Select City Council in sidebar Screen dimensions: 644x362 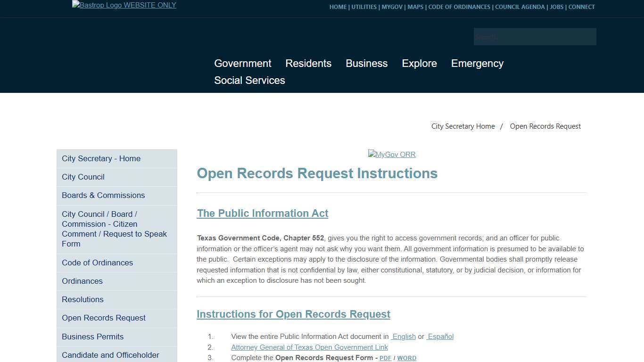coord(83,177)
